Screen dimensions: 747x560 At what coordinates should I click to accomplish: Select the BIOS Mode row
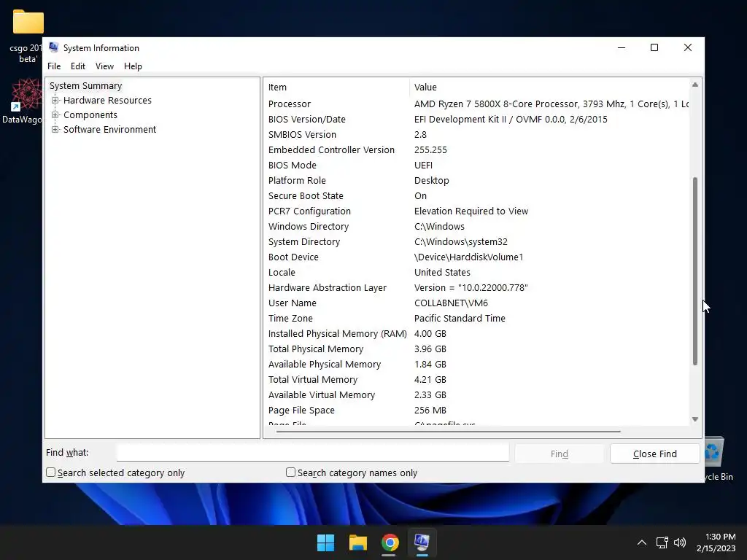(x=476, y=165)
